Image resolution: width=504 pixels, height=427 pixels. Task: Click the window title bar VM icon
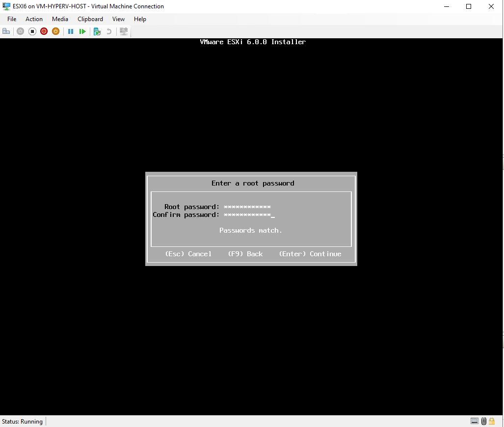[x=6, y=6]
